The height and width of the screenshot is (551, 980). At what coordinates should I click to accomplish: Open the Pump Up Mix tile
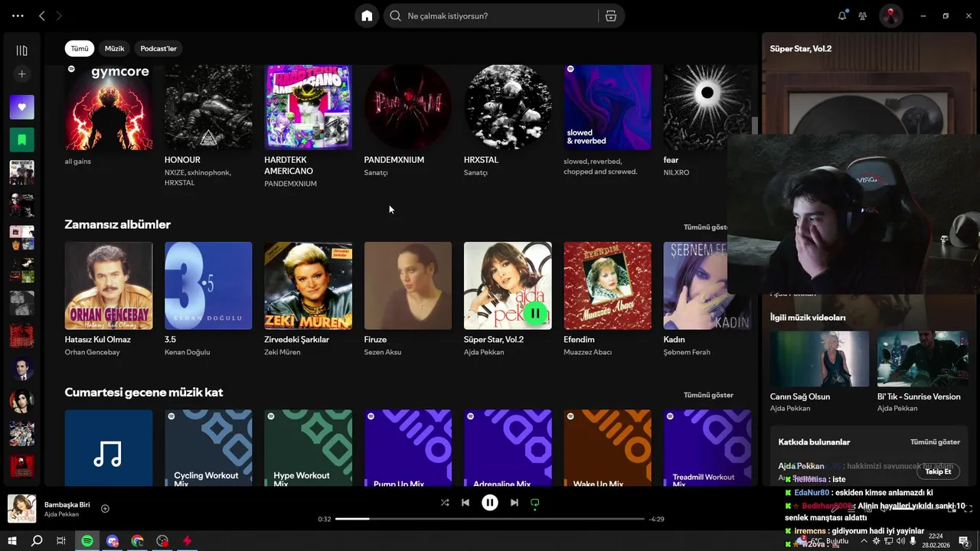click(x=408, y=448)
